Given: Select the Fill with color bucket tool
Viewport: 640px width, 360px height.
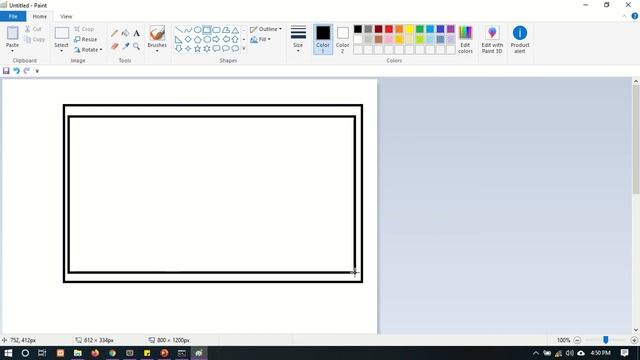Looking at the screenshot, I should [125, 33].
